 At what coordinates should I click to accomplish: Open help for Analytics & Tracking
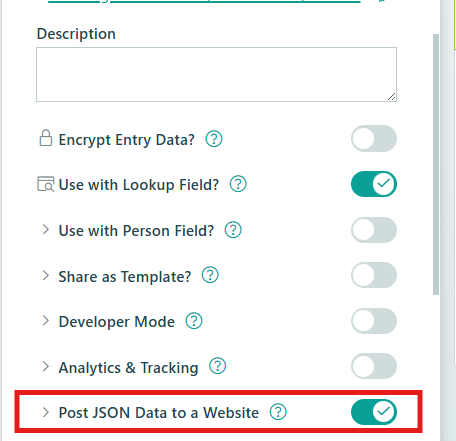(217, 366)
